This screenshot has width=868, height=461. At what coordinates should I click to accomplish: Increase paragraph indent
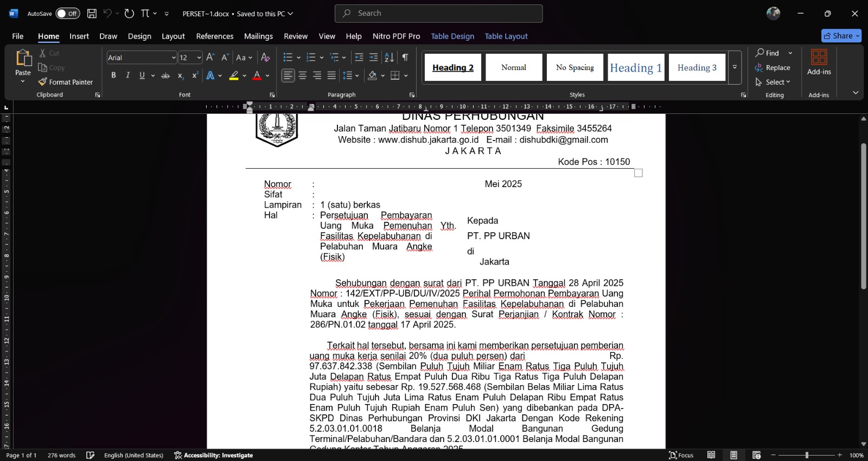click(373, 57)
